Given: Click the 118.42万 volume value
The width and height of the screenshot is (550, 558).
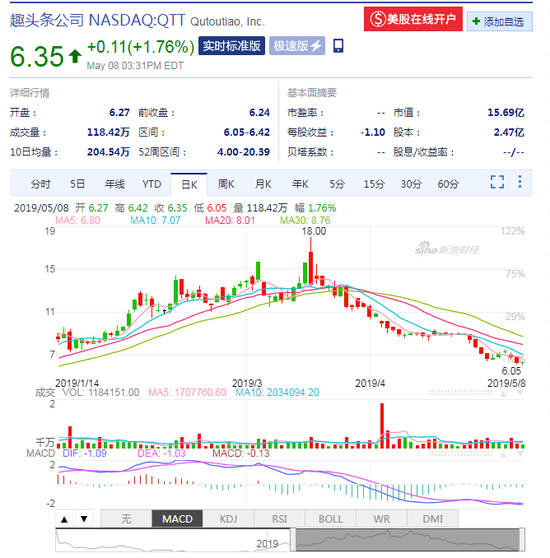Looking at the screenshot, I should 109,132.
